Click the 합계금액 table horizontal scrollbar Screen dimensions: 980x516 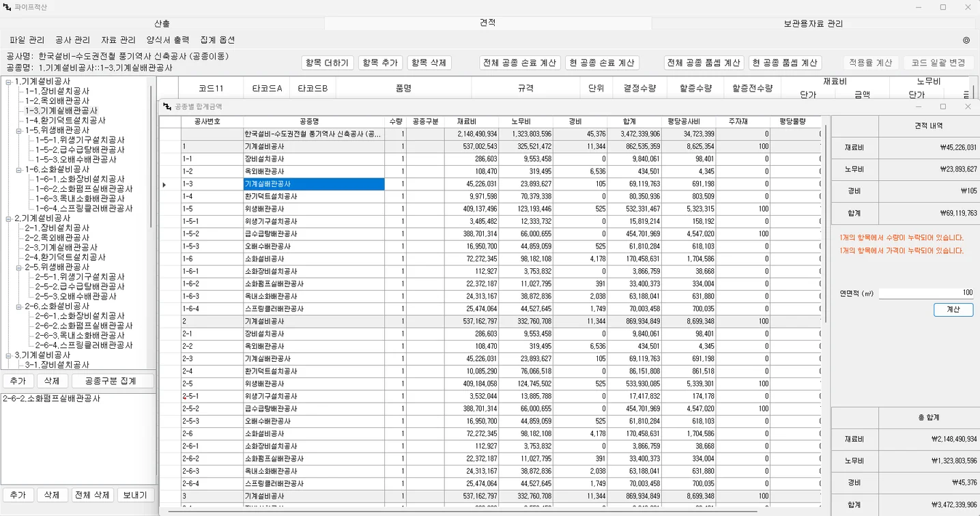click(464, 510)
